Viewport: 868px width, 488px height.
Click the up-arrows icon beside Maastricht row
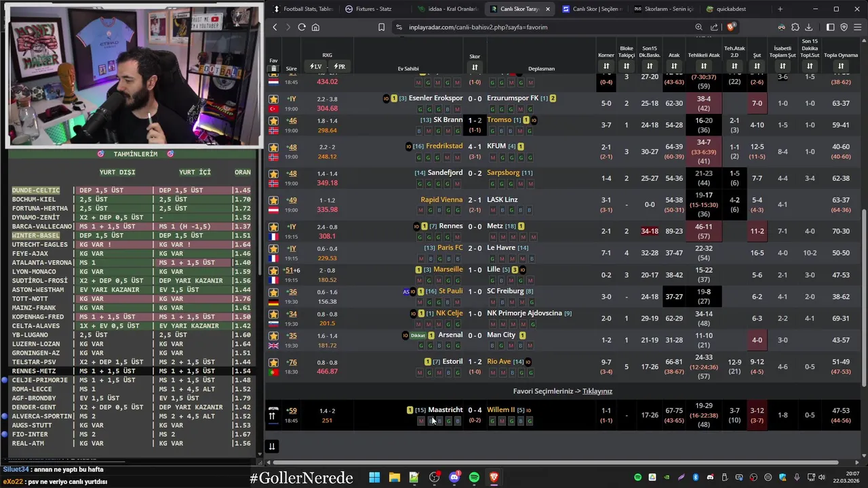coord(272,415)
